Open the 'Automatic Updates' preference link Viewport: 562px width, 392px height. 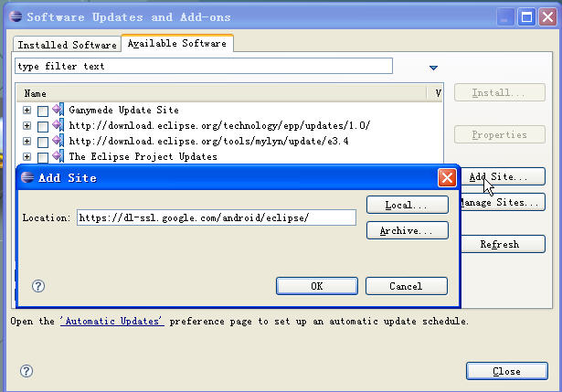click(112, 321)
